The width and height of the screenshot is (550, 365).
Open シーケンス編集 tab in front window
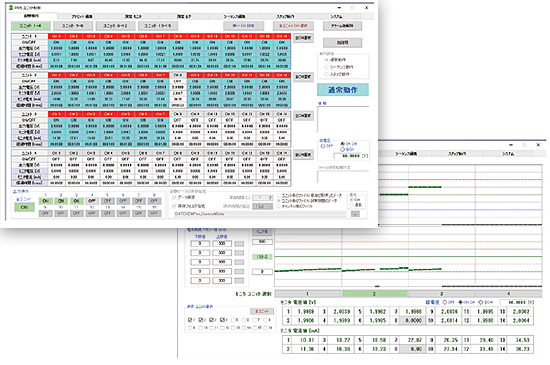coord(235,16)
